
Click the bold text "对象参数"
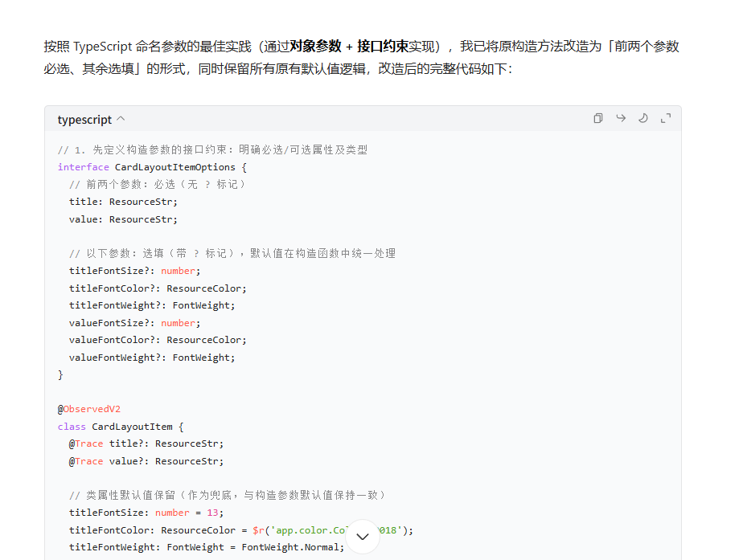point(315,47)
